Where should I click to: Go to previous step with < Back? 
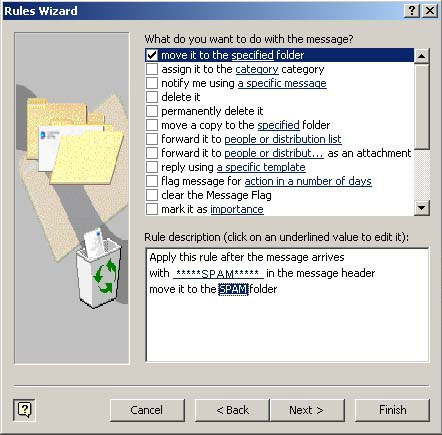pos(232,410)
